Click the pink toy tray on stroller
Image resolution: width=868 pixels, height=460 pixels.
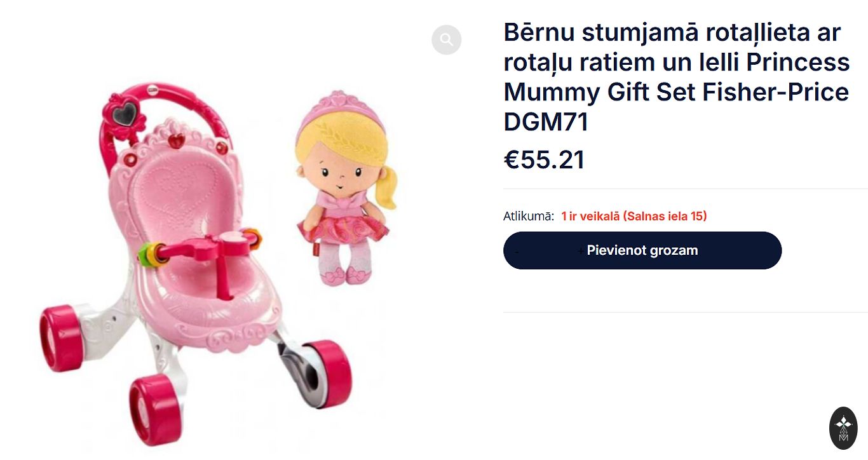(210, 245)
